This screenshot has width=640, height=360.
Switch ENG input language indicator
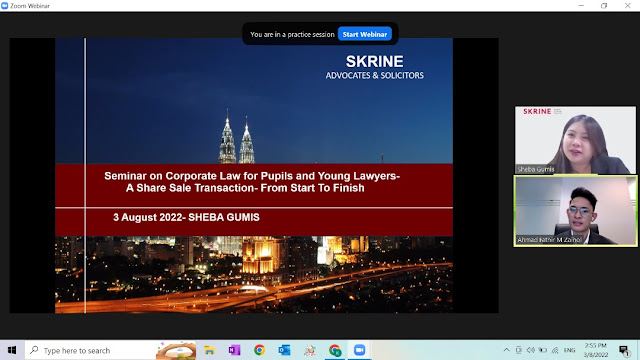(x=569, y=350)
